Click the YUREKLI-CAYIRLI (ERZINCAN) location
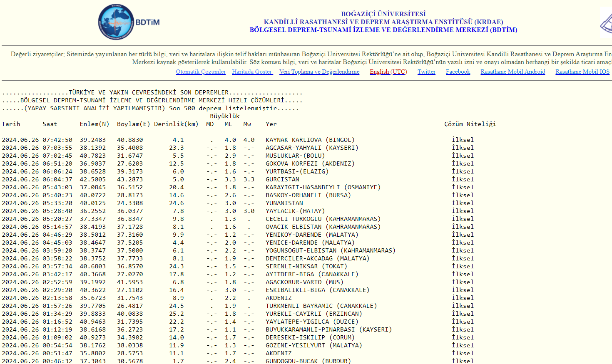Image resolution: width=612 pixels, height=364 pixels. (x=314, y=314)
